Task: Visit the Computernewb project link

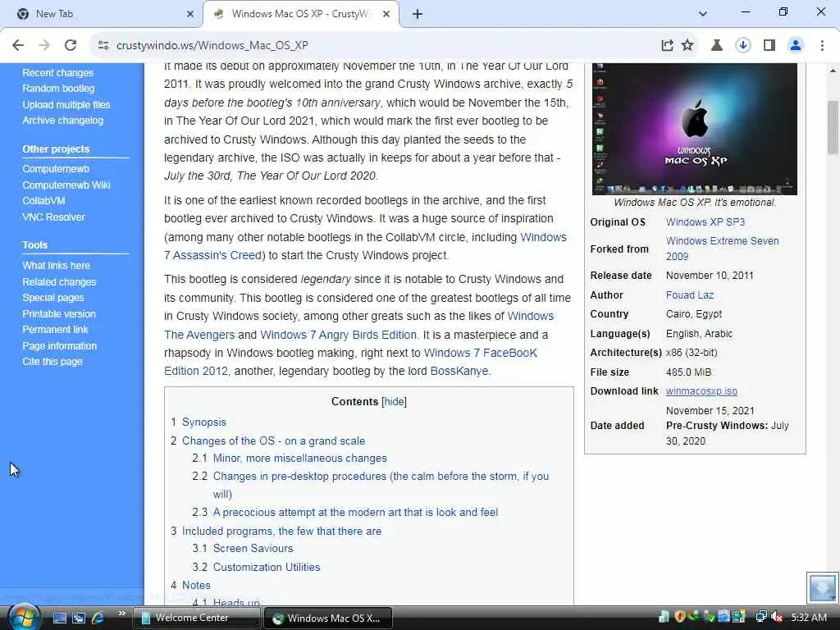Action: 56,169
